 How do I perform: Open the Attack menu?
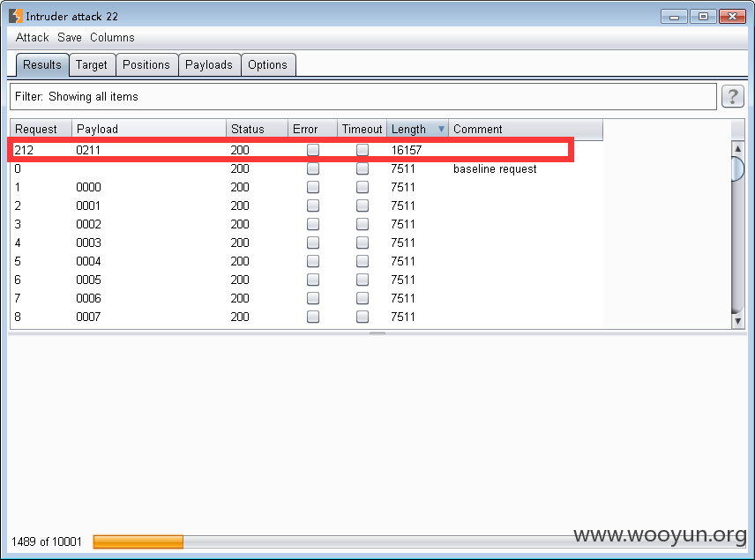coord(33,38)
